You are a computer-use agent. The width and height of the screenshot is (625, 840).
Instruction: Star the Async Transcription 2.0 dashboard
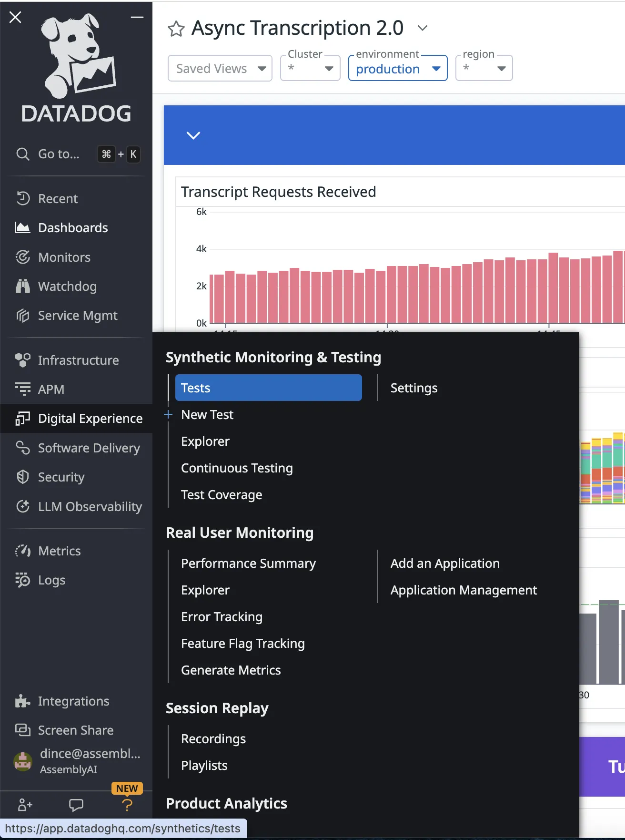(x=176, y=29)
